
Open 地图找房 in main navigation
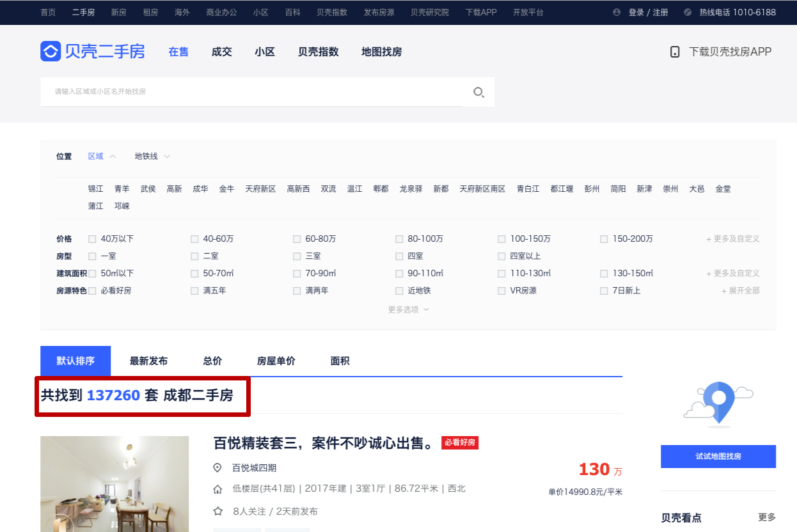click(x=382, y=52)
